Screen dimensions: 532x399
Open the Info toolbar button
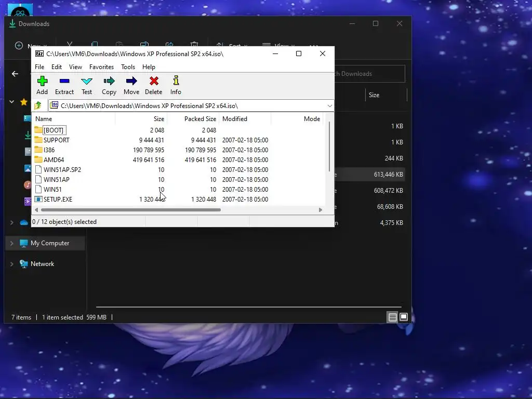(x=176, y=85)
